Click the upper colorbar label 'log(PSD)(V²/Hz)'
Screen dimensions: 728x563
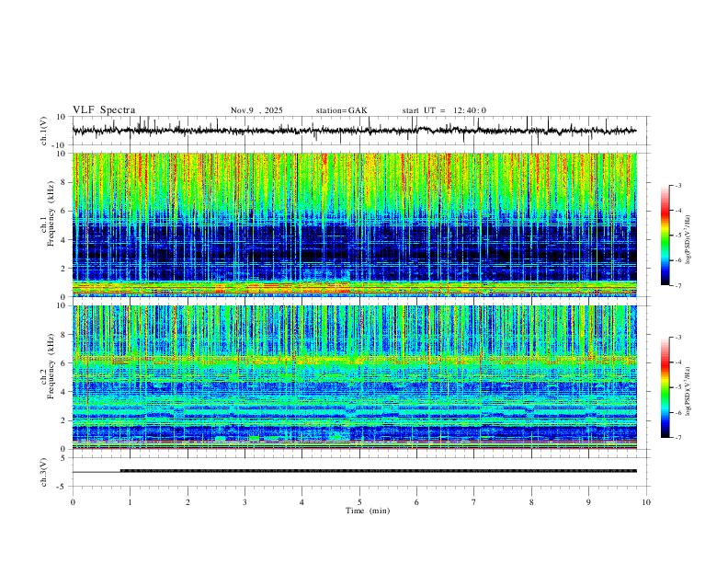688,240
